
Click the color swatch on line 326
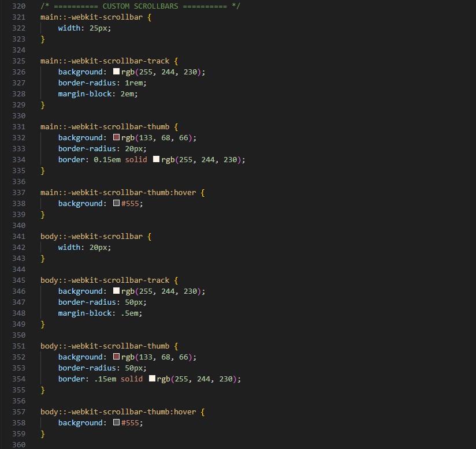(116, 72)
